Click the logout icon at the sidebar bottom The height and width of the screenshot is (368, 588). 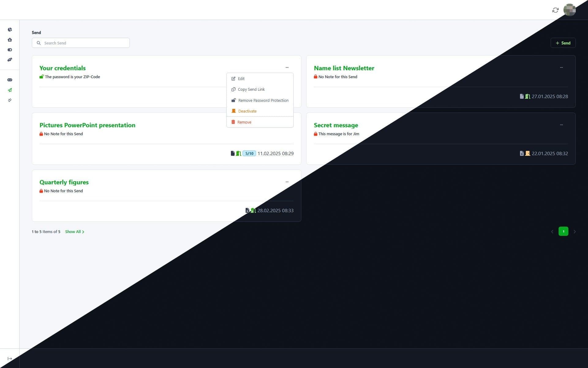point(10,358)
